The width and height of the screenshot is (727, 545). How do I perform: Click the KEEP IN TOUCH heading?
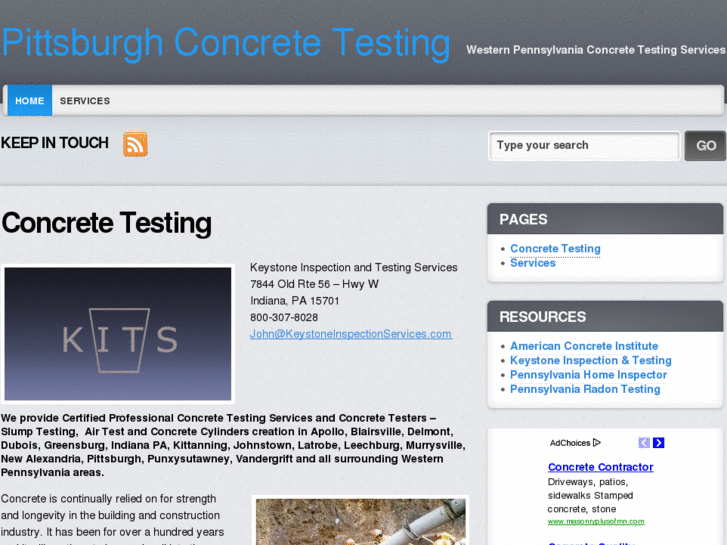tap(55, 143)
